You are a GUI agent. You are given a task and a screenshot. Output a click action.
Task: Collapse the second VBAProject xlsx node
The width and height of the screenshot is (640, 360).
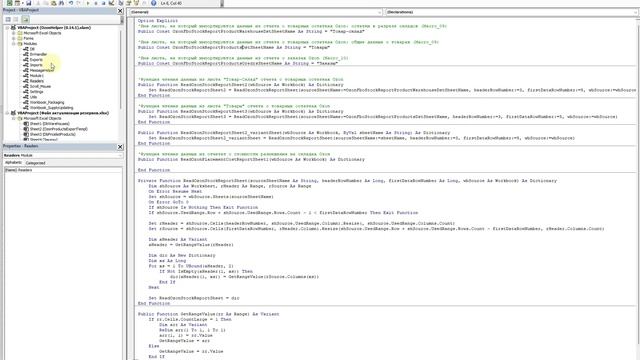tap(7, 113)
